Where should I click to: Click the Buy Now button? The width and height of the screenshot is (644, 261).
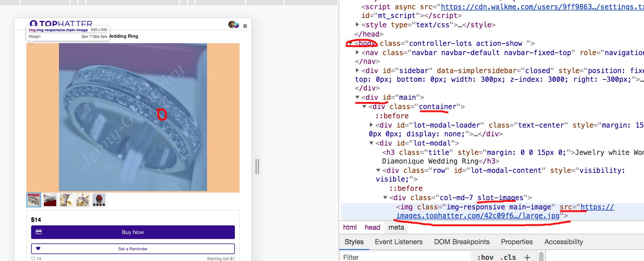133,232
